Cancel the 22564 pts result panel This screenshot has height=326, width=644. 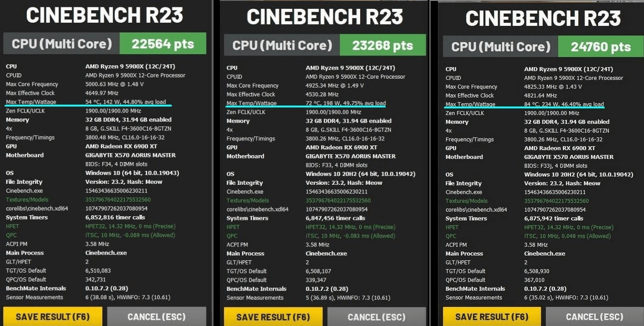156,317
